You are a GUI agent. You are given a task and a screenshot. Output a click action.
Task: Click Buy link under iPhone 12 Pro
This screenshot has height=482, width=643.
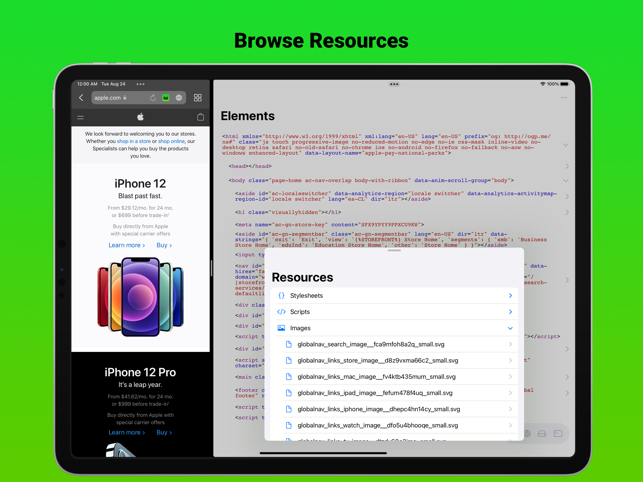164,432
